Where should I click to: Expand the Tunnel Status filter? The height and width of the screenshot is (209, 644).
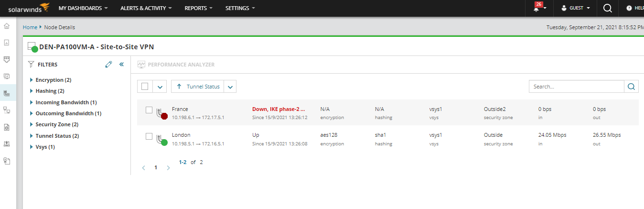click(x=32, y=136)
